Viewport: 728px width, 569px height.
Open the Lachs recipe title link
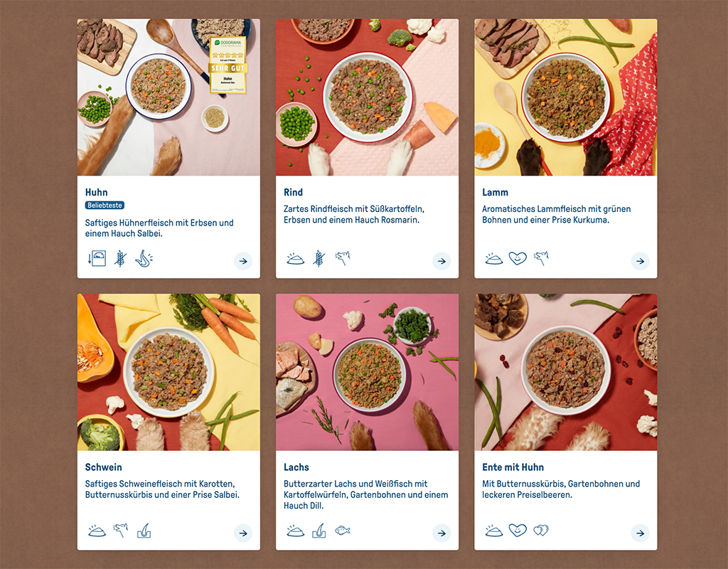coord(296,467)
